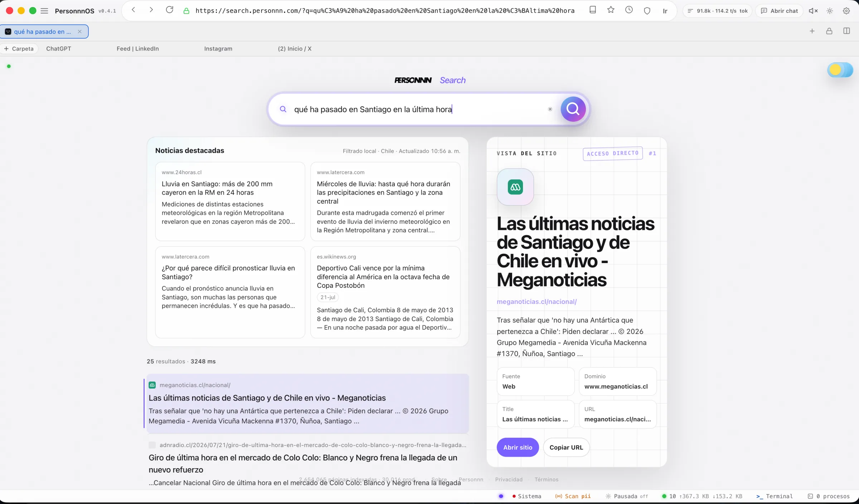Open the Miércoles de lluvia news card
Viewport: 859px width, 504px height.
pyautogui.click(x=385, y=202)
